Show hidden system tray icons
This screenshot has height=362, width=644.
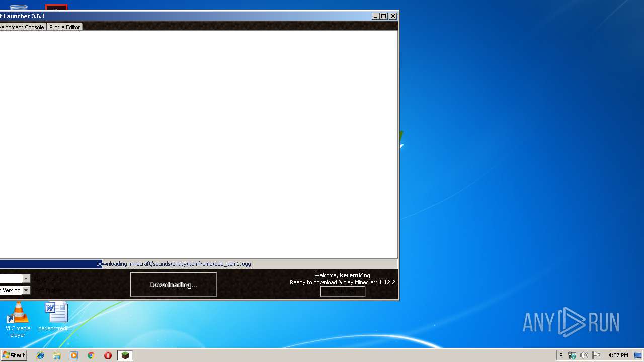(561, 355)
